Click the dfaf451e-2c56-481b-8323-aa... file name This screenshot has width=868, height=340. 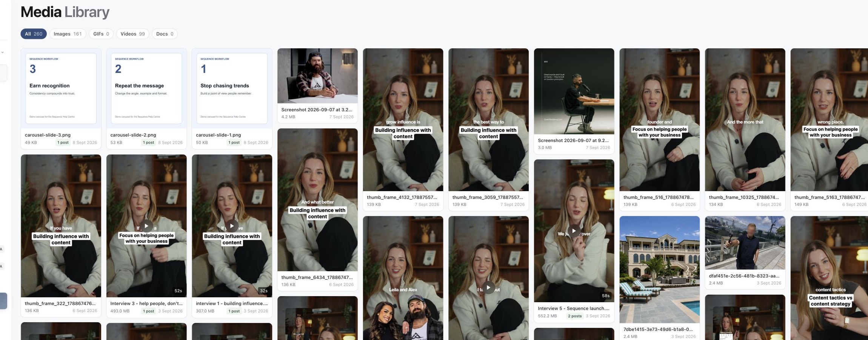tap(744, 276)
